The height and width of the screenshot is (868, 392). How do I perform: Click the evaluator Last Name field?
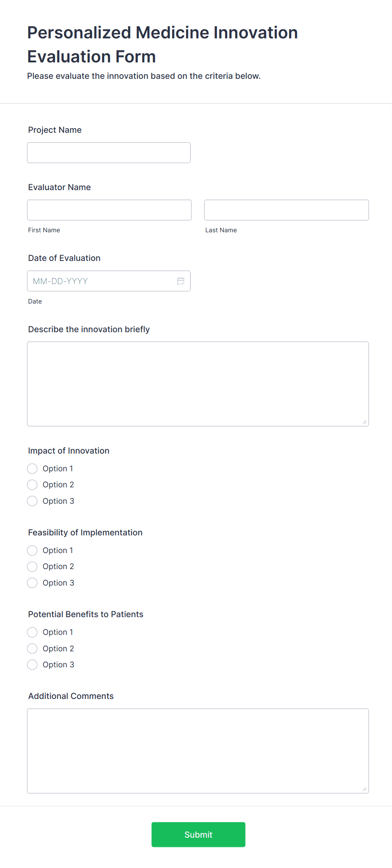(286, 210)
